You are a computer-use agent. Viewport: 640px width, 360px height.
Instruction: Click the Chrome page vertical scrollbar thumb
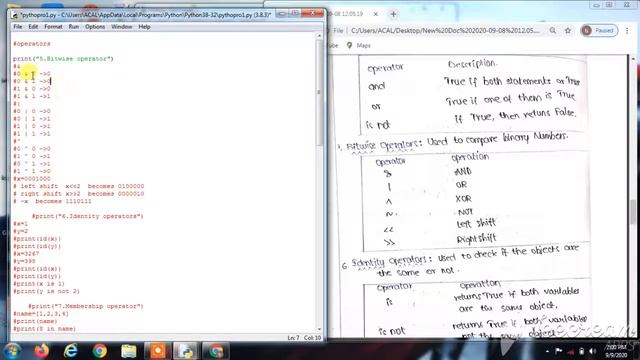point(634,211)
